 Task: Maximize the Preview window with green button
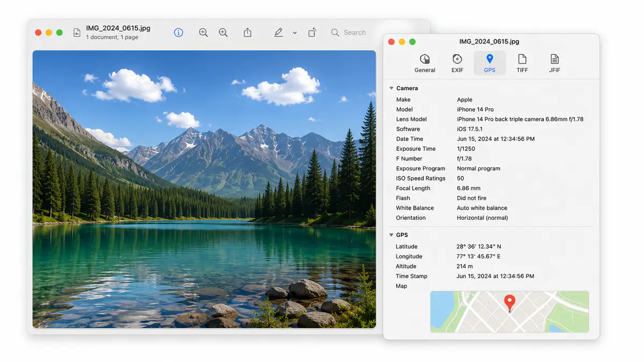pos(60,33)
